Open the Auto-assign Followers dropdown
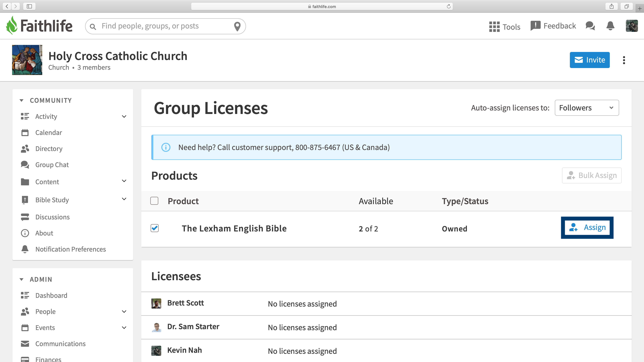This screenshot has width=644, height=362. click(587, 108)
